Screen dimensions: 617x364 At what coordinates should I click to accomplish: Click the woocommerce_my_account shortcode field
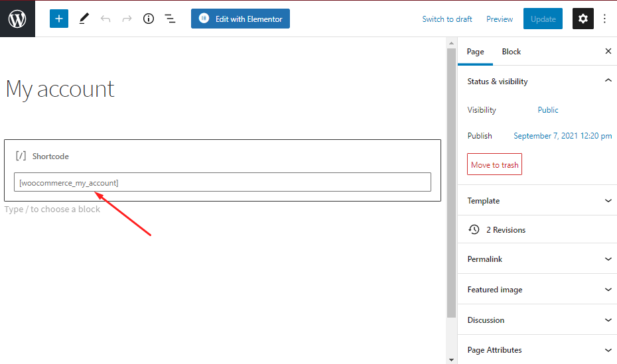pos(222,182)
